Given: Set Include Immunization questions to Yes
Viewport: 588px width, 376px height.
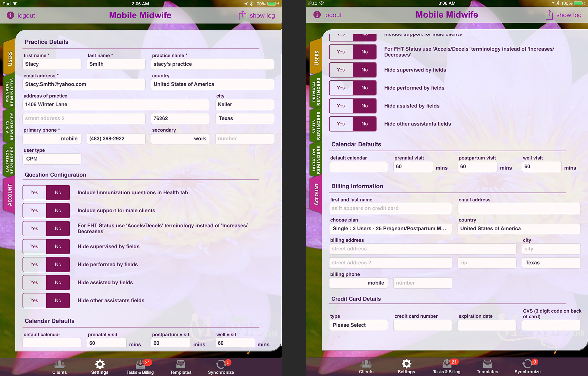Looking at the screenshot, I should (34, 192).
